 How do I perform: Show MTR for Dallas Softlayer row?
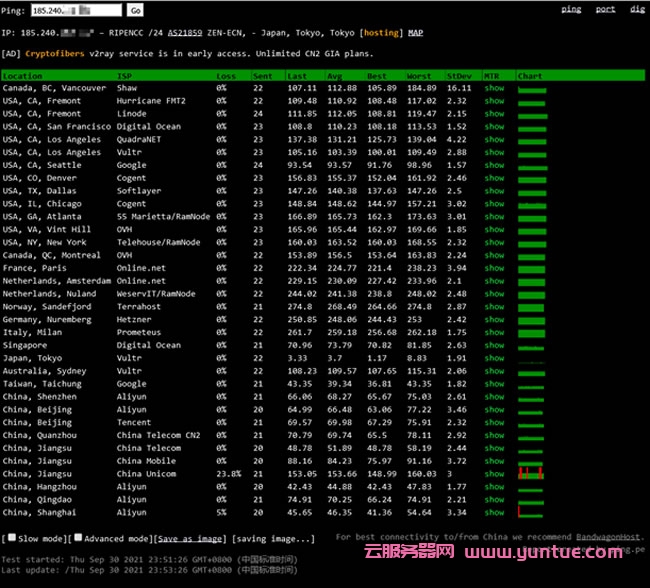coord(494,191)
